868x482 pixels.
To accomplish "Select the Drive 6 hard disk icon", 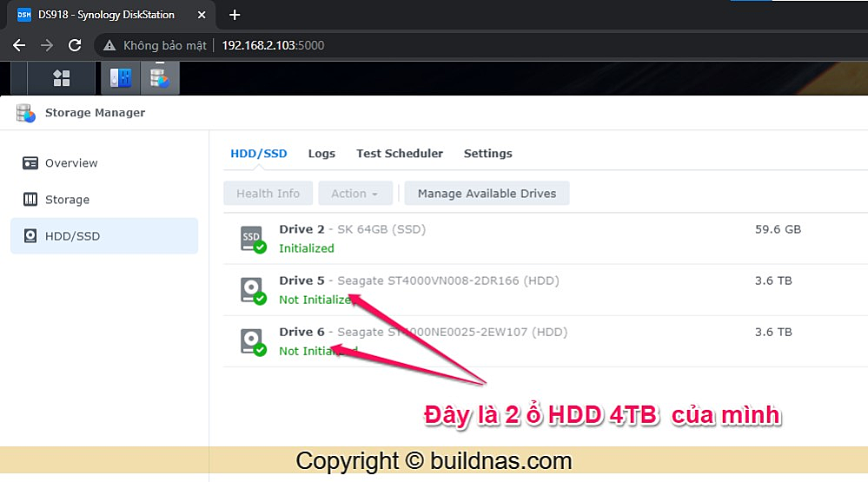I will 253,341.
